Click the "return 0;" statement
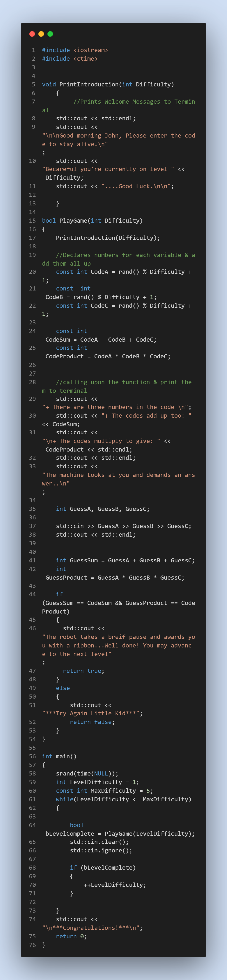This screenshot has width=227, height=980. 71,936
